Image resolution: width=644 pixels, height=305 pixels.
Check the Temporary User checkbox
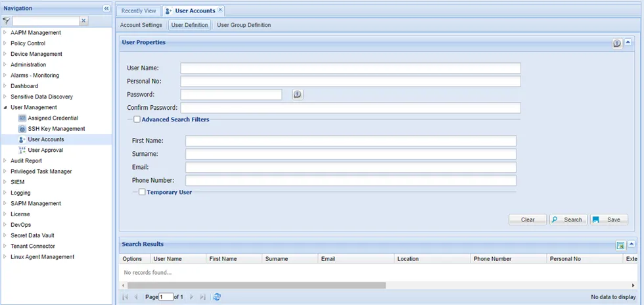tap(142, 192)
